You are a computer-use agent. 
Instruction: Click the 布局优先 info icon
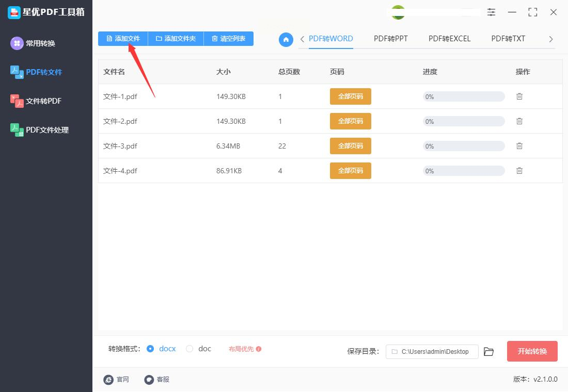pos(259,349)
